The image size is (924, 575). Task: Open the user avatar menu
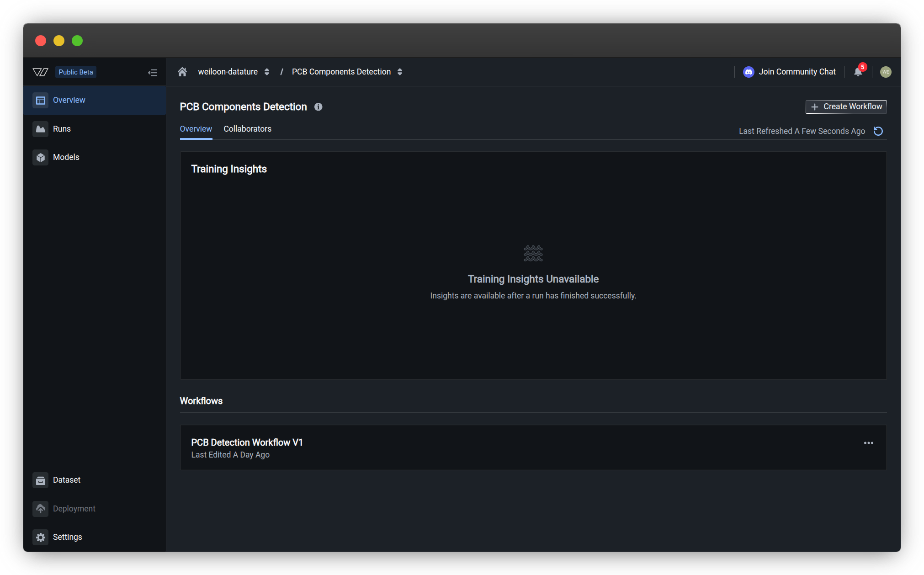(x=885, y=72)
